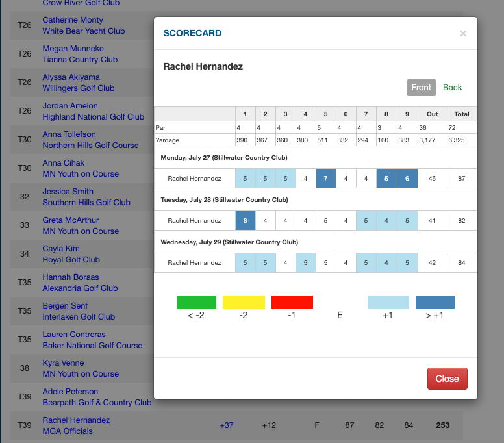The image size is (504, 443).
Task: Open Highland National Golf Club link
Action: pos(94,117)
